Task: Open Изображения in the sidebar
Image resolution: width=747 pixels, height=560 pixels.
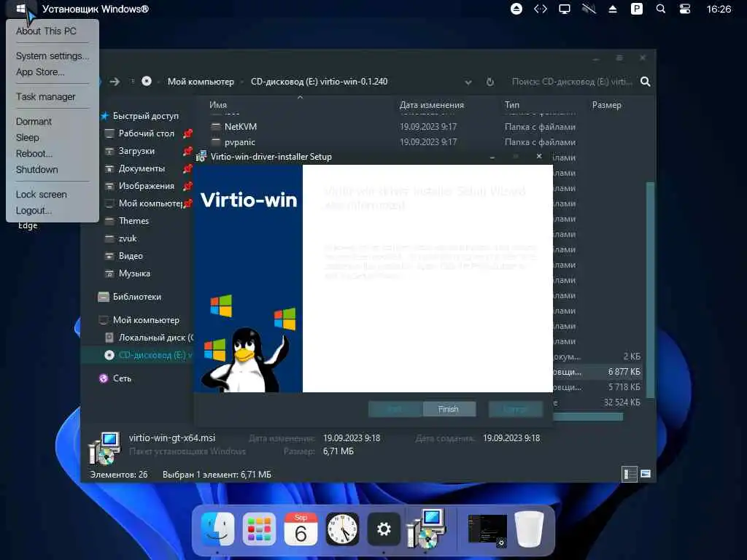Action: 146,186
